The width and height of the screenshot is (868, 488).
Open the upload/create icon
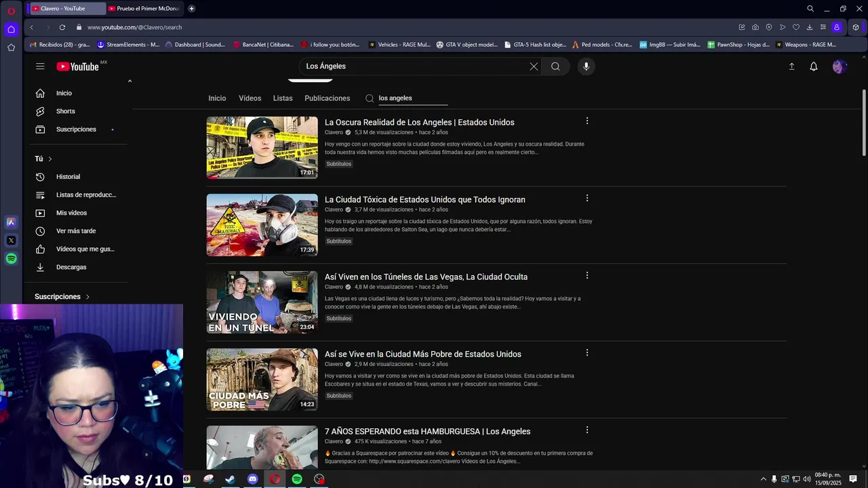(x=791, y=66)
